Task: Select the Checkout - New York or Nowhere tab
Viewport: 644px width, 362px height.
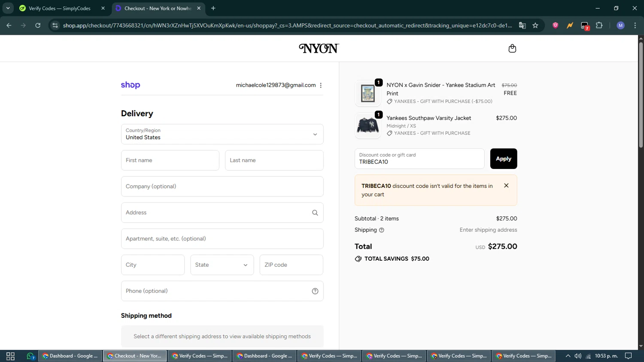Action: [x=158, y=8]
